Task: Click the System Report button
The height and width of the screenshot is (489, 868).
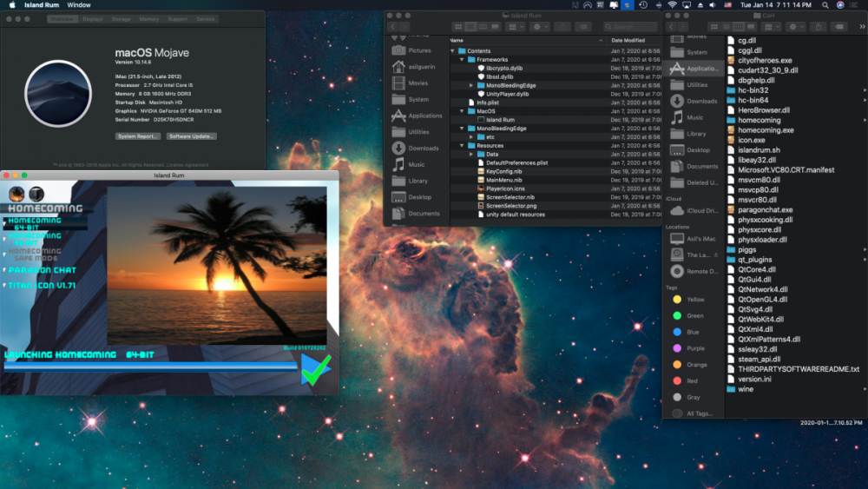Action: [138, 136]
